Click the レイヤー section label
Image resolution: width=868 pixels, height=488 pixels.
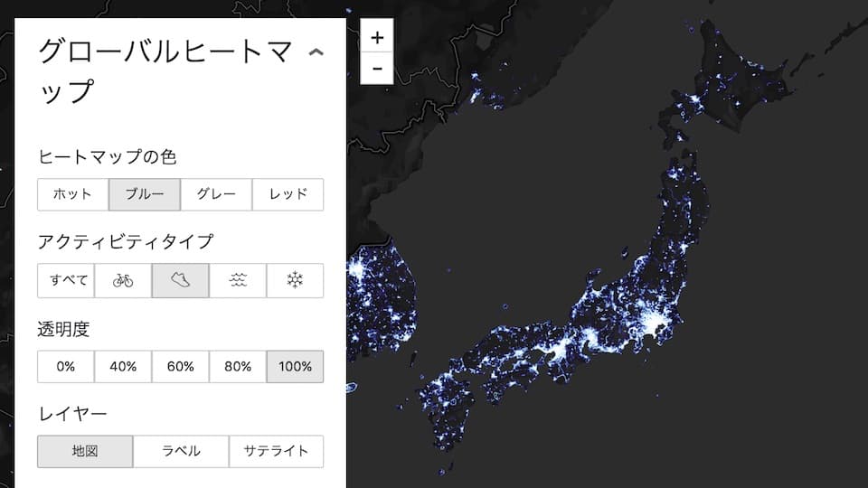click(x=72, y=414)
